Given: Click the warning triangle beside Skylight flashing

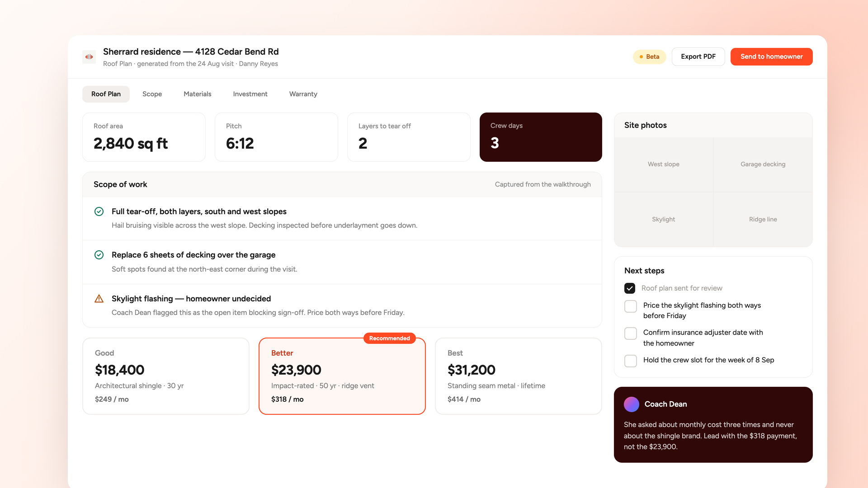Looking at the screenshot, I should pos(99,299).
